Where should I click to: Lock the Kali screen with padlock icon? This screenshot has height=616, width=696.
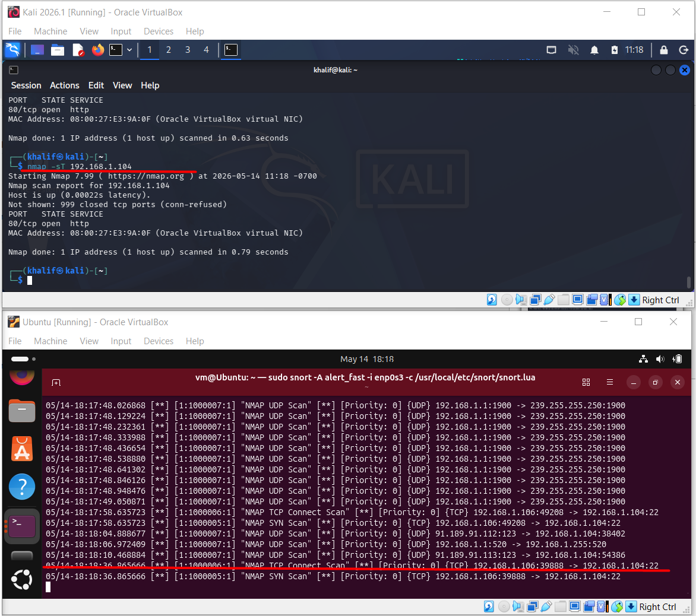tap(663, 50)
